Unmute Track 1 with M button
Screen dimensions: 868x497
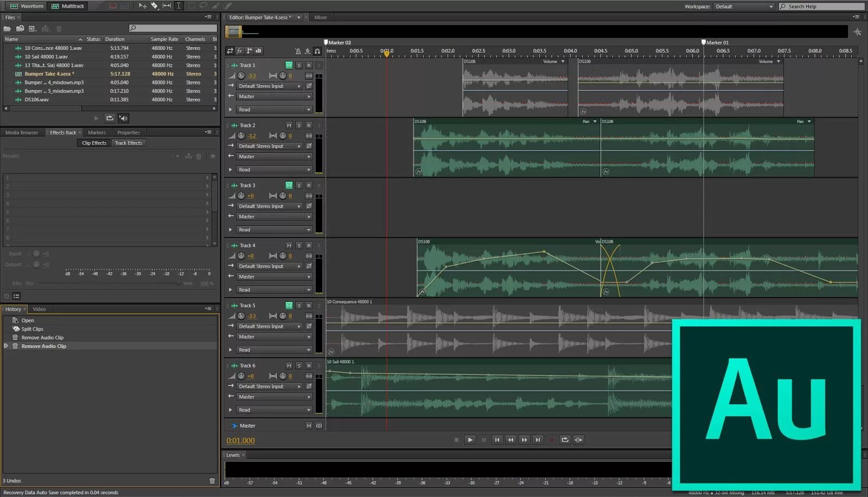tap(289, 65)
